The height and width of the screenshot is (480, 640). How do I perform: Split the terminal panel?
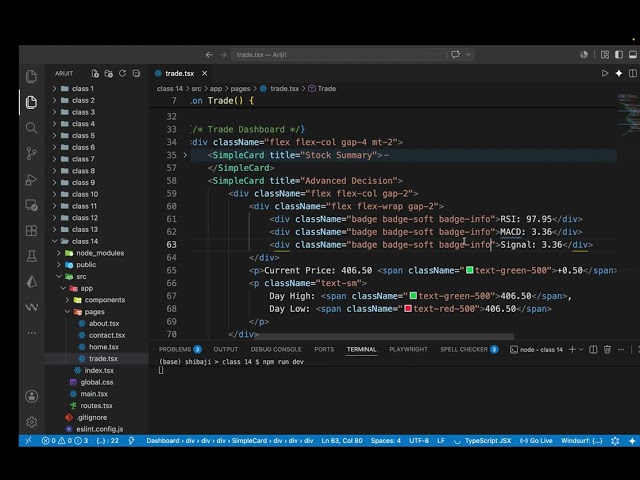tap(593, 349)
